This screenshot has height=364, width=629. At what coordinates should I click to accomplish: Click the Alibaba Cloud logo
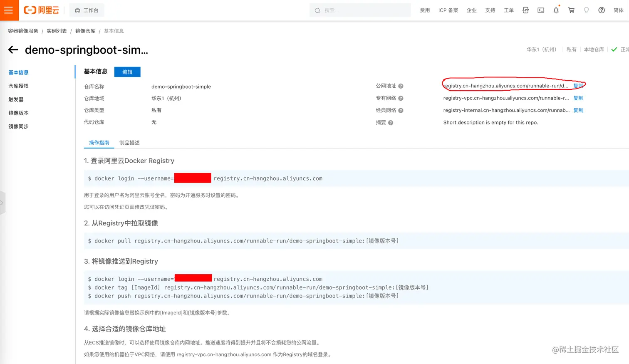coord(41,10)
